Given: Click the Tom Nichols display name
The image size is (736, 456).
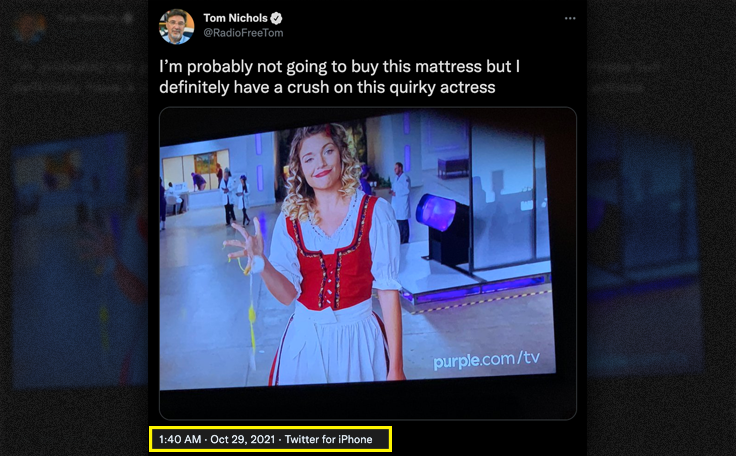Looking at the screenshot, I should 235,18.
